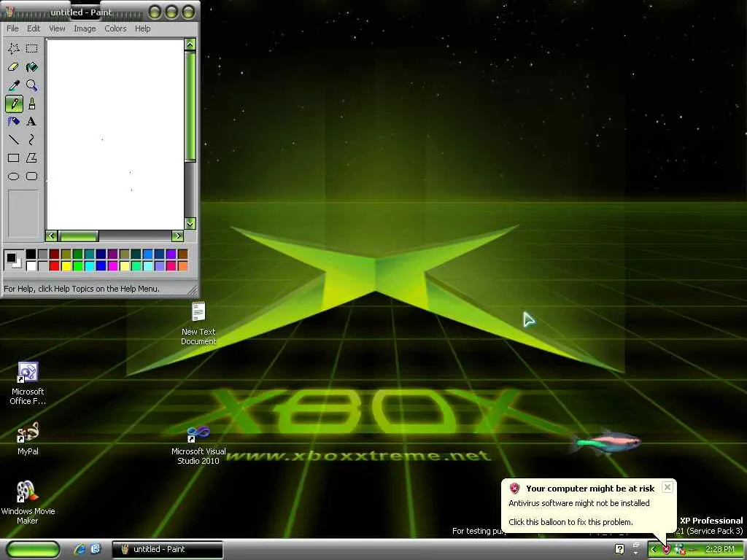Open the Colors menu in Paint
This screenshot has height=560, width=747.
coord(116,28)
